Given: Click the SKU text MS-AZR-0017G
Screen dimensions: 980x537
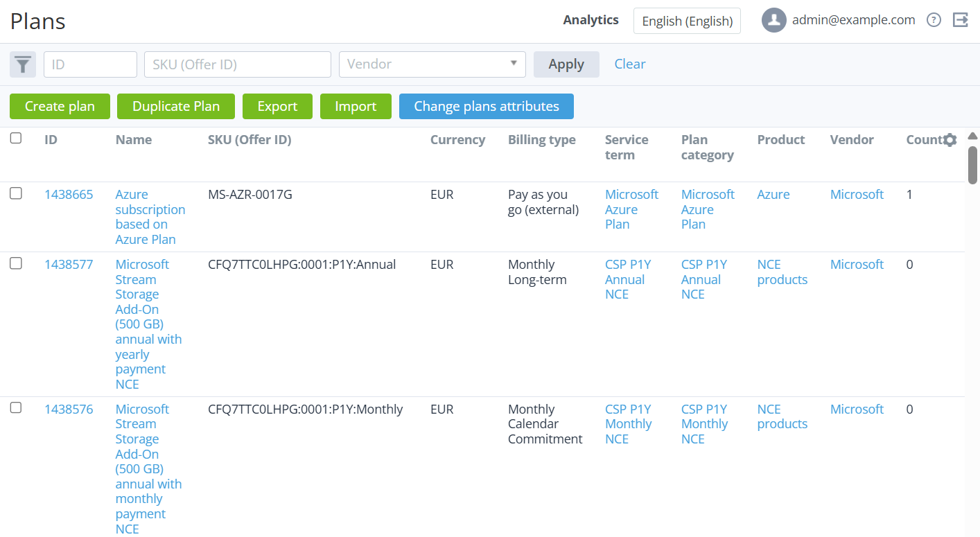Looking at the screenshot, I should click(x=250, y=195).
